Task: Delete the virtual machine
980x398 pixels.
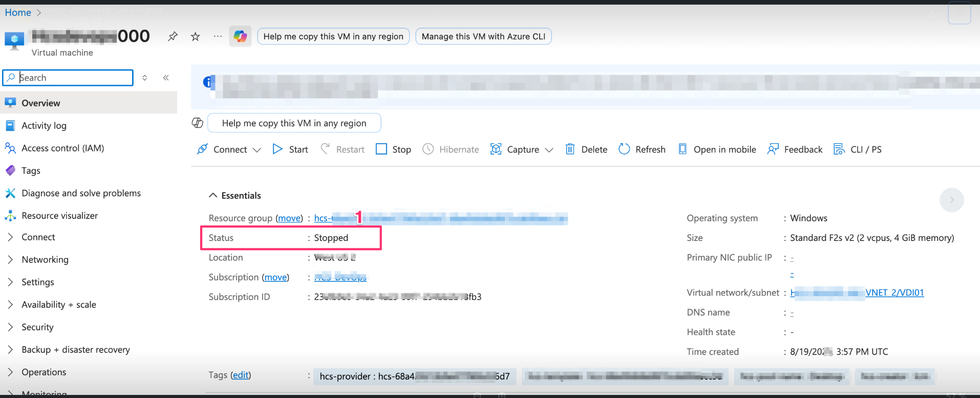Action: coord(586,149)
